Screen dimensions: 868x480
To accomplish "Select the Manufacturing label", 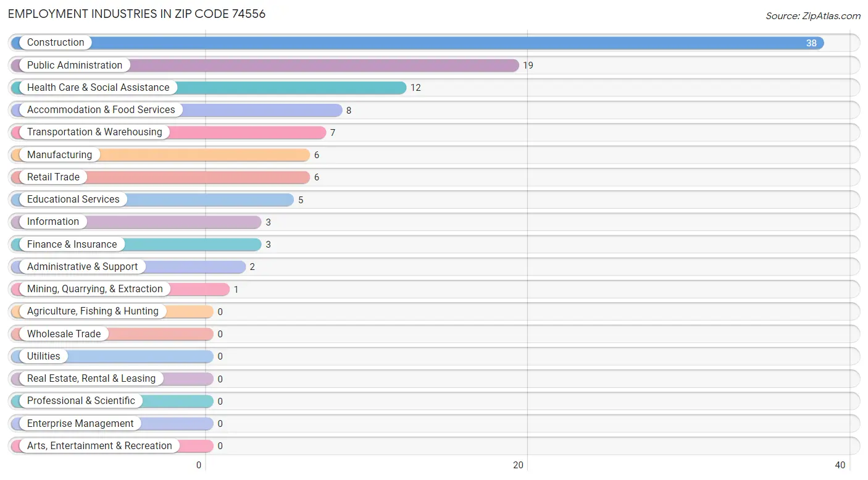I will [x=59, y=154].
